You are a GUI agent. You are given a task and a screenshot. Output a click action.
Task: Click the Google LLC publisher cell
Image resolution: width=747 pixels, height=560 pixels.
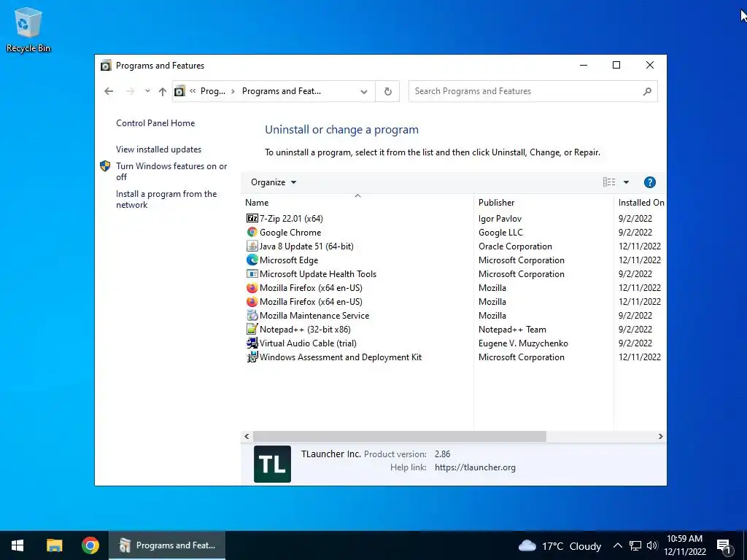500,233
